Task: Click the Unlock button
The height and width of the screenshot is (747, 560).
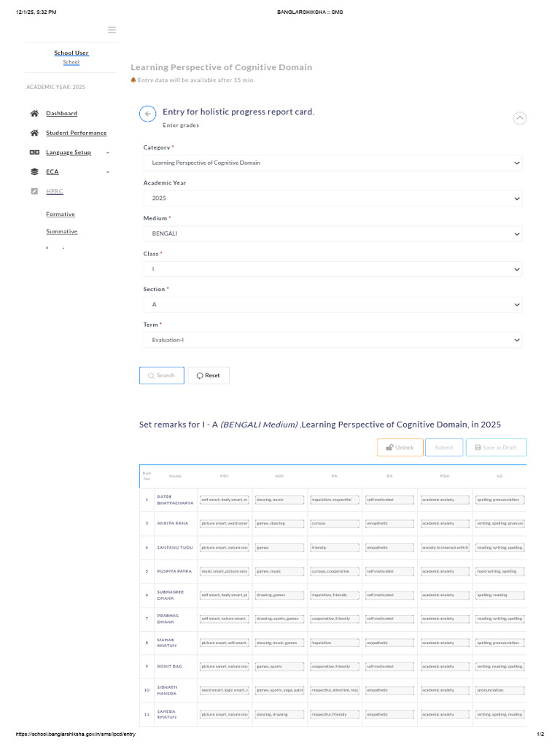Action: [400, 448]
